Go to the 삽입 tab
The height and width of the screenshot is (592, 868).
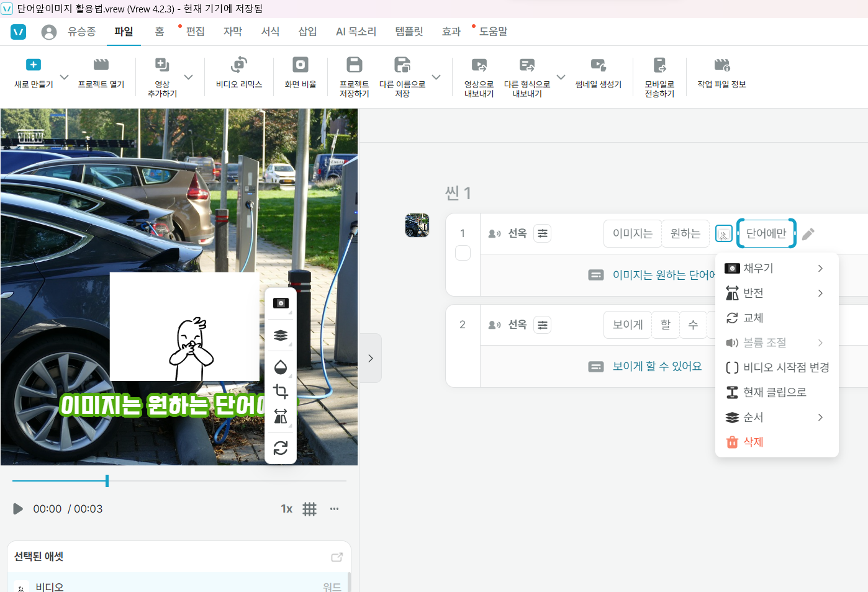(x=307, y=32)
